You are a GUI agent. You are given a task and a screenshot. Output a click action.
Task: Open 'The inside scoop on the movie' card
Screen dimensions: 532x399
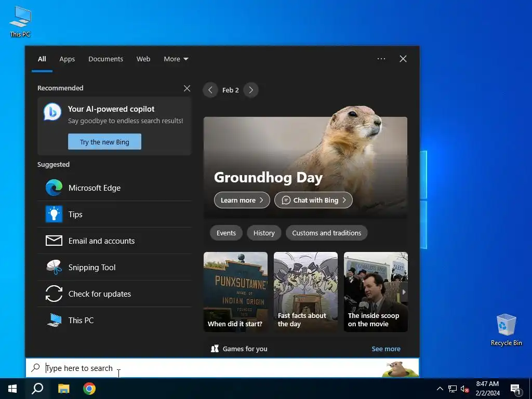[x=376, y=292]
